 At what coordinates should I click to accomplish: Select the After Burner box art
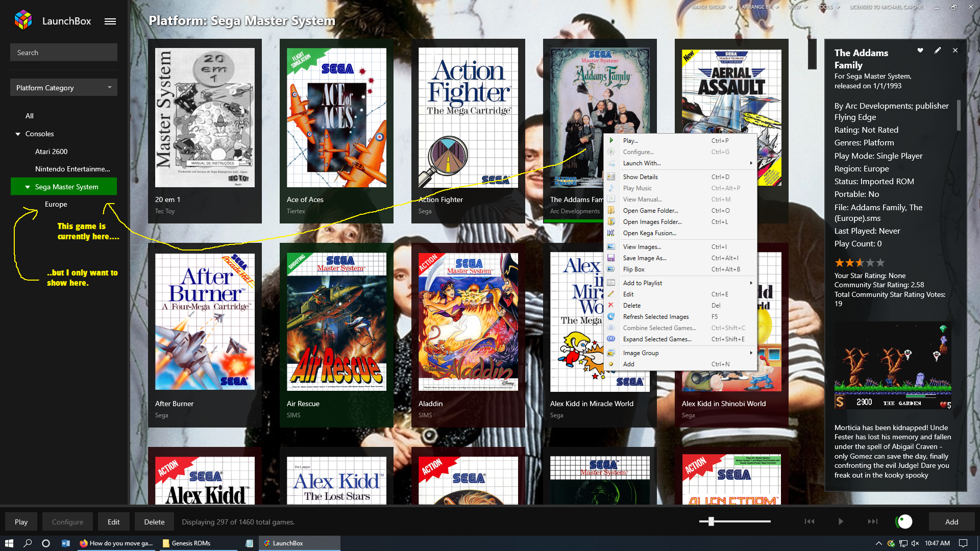tap(205, 321)
